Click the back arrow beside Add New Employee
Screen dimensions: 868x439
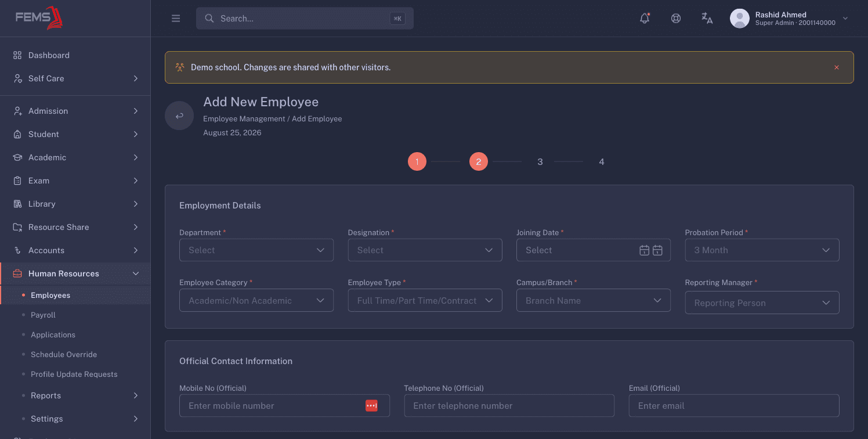pos(179,116)
